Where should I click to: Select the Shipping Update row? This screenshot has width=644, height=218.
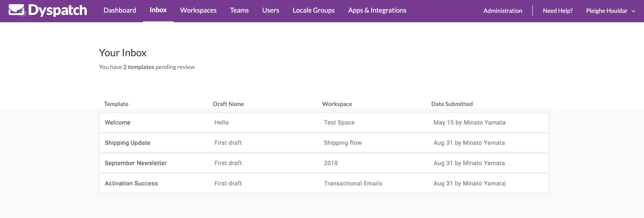coord(128,143)
